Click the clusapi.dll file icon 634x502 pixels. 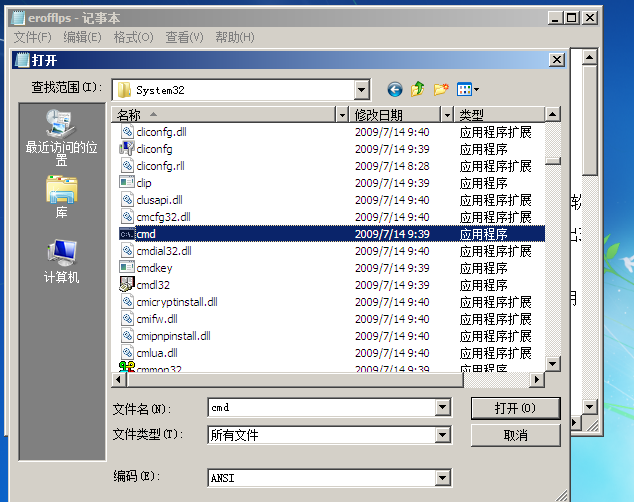(127, 200)
